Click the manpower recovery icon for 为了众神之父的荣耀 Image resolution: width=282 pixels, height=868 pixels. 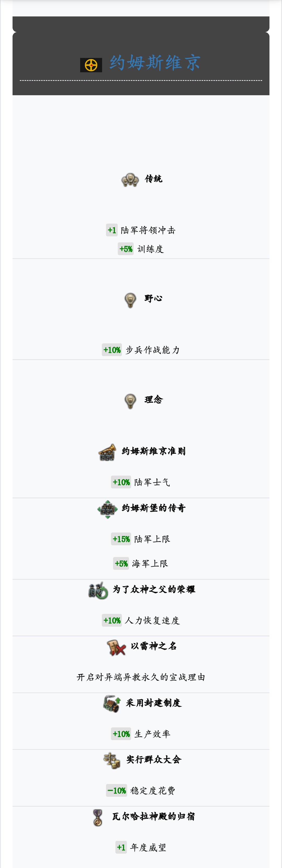[98, 590]
